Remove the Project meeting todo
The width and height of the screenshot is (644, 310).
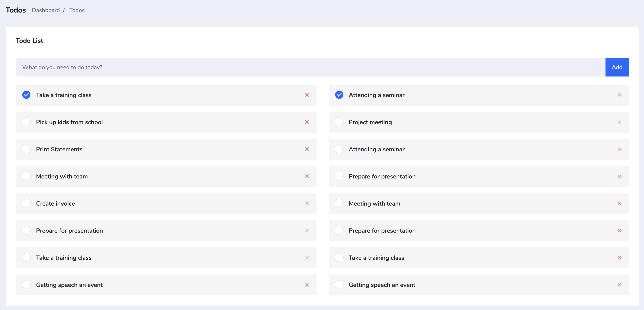click(619, 122)
